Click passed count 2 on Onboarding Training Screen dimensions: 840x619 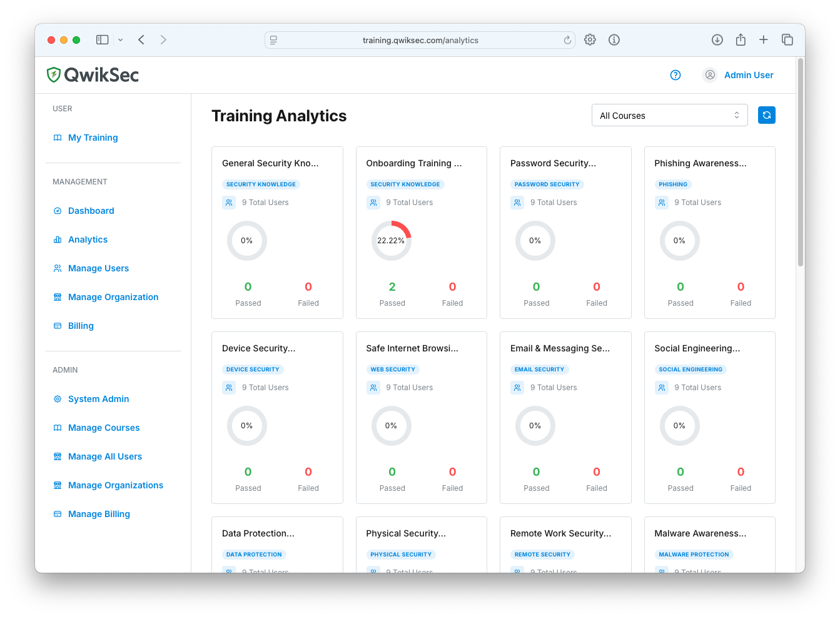click(392, 287)
